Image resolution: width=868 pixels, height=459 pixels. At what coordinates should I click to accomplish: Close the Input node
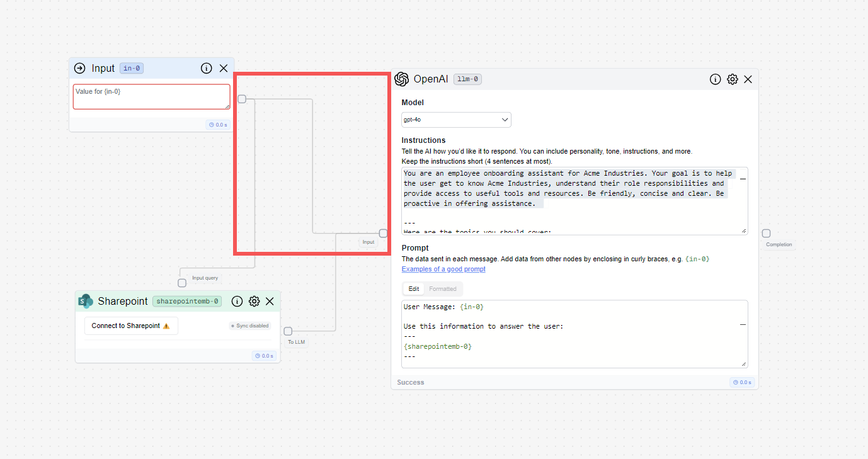pyautogui.click(x=224, y=68)
